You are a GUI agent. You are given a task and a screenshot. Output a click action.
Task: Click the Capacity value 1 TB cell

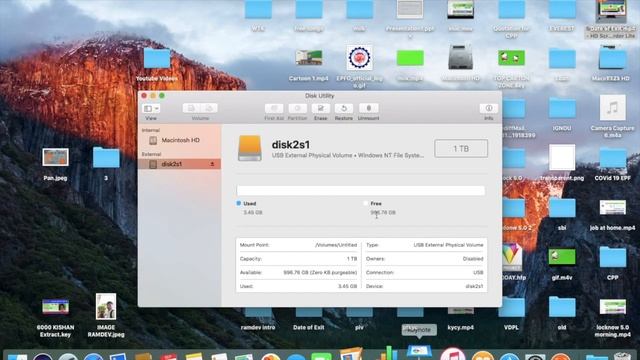tap(352, 259)
